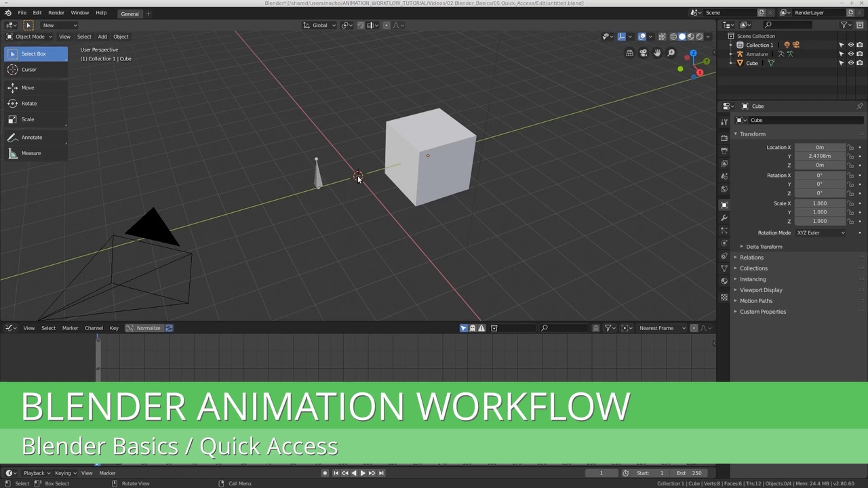Screen dimensions: 868x488
Task: Lock Scale Z with padlock icon
Action: tap(850, 221)
